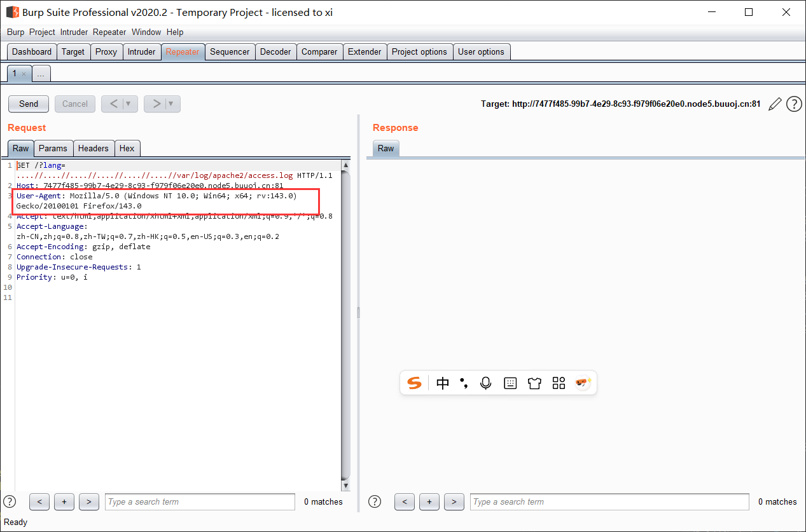
Task: Click response search + options button
Action: [429, 501]
